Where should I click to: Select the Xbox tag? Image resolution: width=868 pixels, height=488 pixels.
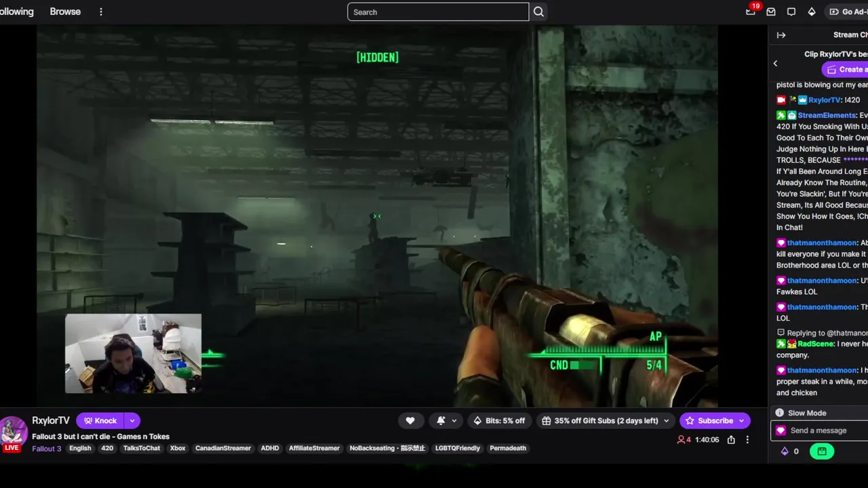(178, 449)
